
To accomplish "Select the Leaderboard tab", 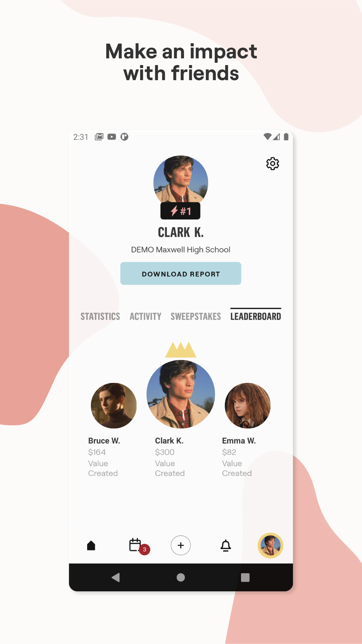I will point(256,316).
